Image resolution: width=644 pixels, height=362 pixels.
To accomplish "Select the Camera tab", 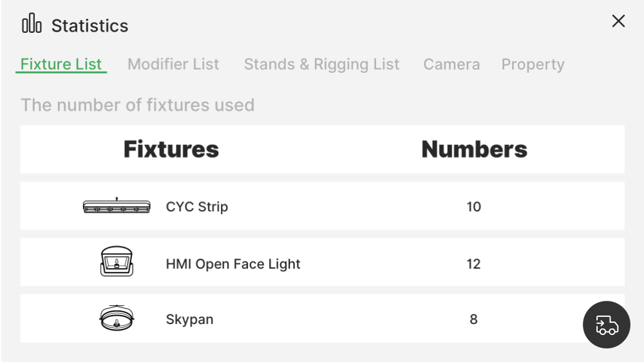I will coord(451,64).
